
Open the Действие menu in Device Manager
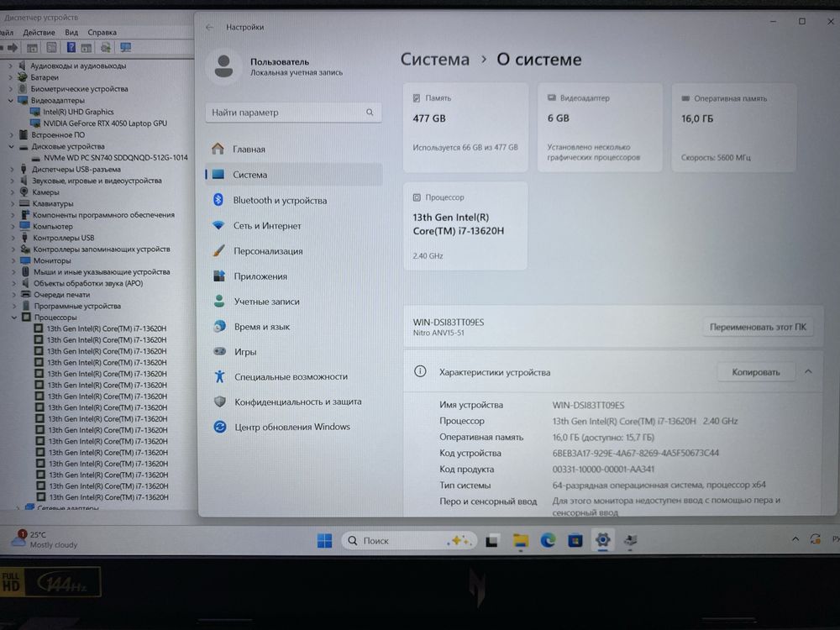pyautogui.click(x=39, y=32)
